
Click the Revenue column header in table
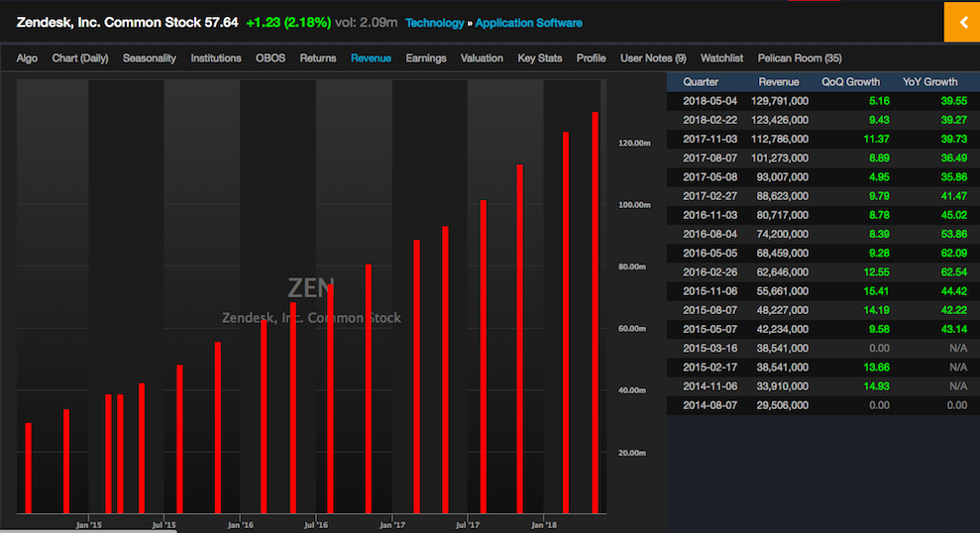point(779,82)
